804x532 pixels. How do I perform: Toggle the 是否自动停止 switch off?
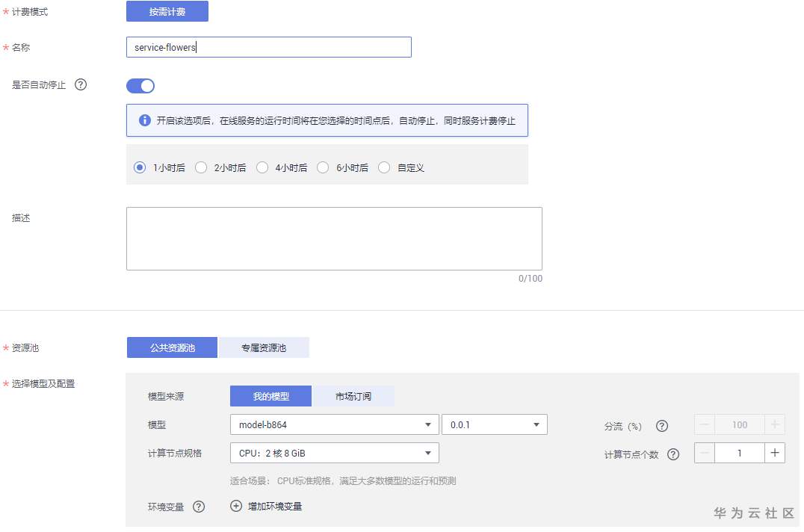tap(140, 86)
